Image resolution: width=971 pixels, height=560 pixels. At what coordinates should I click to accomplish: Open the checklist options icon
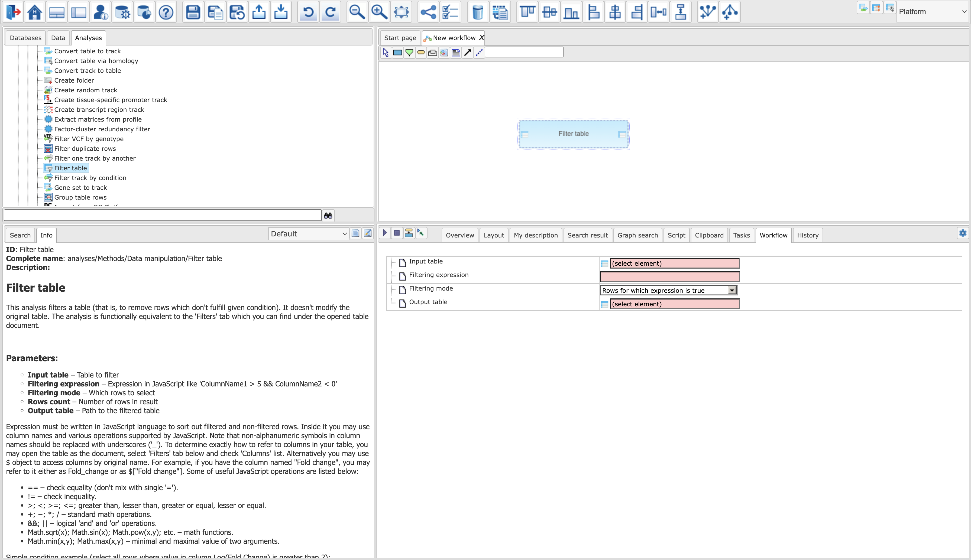(x=450, y=12)
